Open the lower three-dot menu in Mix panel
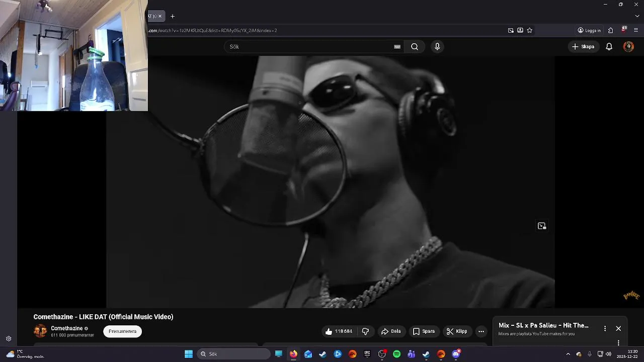 coord(618,343)
